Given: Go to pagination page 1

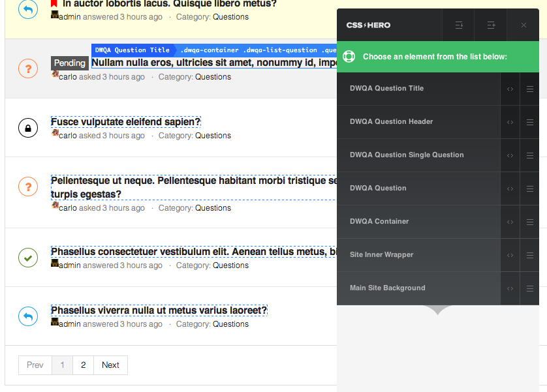Looking at the screenshot, I should click(x=62, y=365).
